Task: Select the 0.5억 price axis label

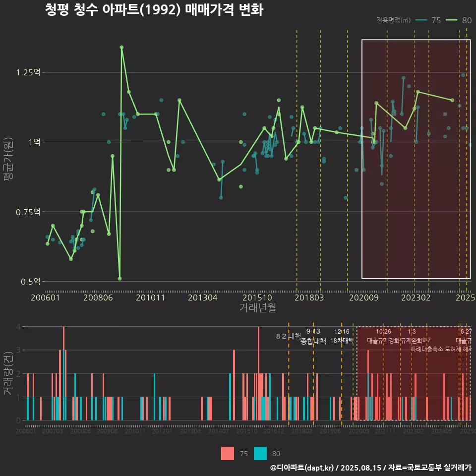Action: [30, 282]
